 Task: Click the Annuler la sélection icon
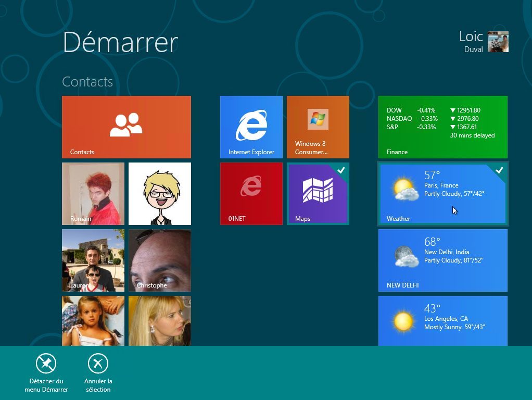tap(98, 364)
